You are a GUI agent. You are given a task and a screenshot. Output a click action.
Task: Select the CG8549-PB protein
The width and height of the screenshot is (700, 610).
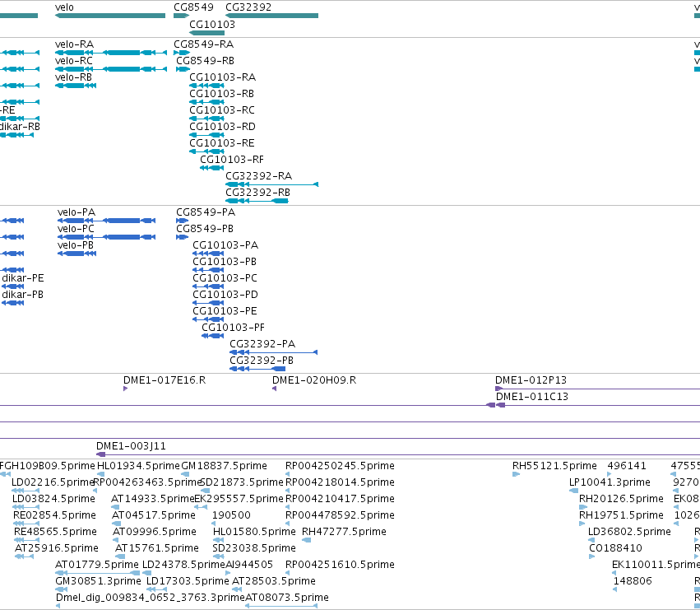tap(182, 237)
